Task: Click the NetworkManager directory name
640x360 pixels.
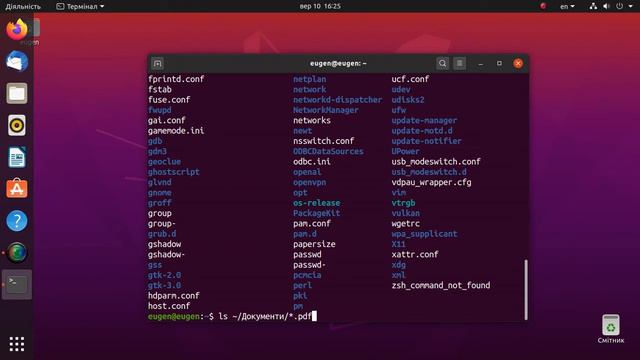Action: (x=326, y=110)
